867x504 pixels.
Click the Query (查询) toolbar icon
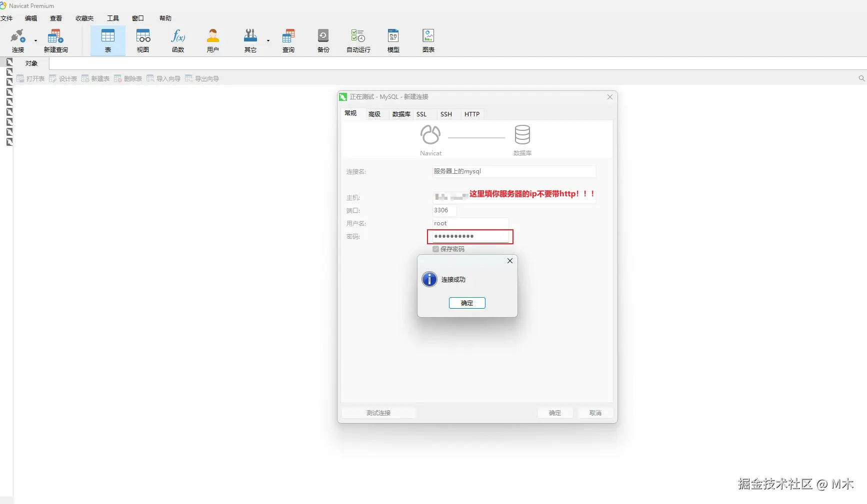(x=288, y=40)
